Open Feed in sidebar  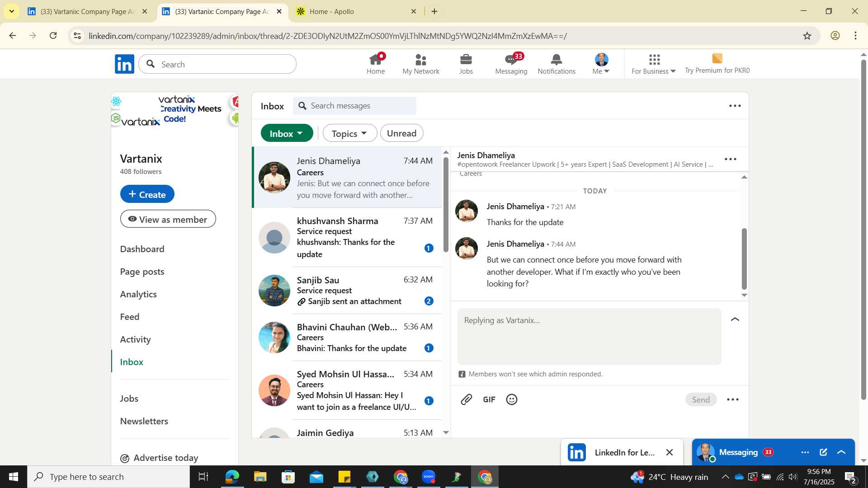click(x=130, y=317)
